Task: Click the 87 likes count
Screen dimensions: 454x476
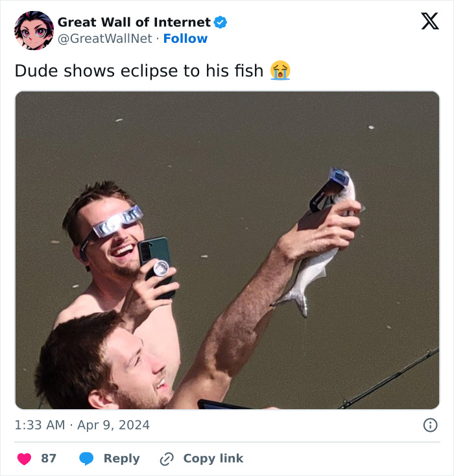Action: point(49,458)
